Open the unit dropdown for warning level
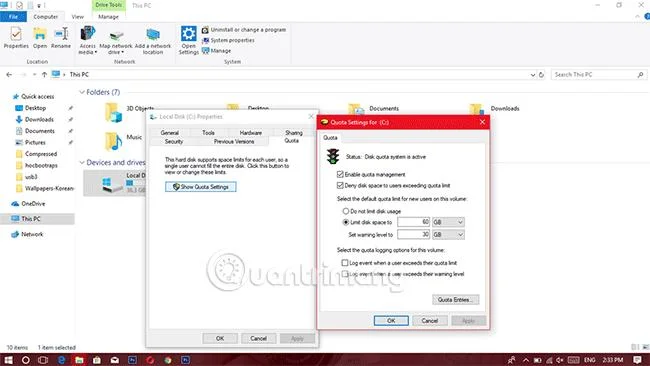 point(448,235)
